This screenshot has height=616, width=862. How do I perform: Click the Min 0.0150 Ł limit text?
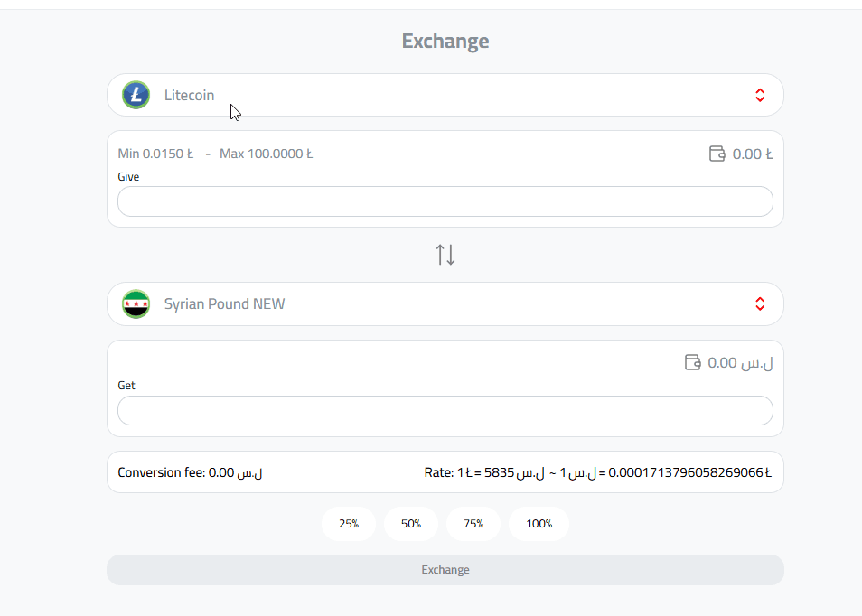coord(155,154)
